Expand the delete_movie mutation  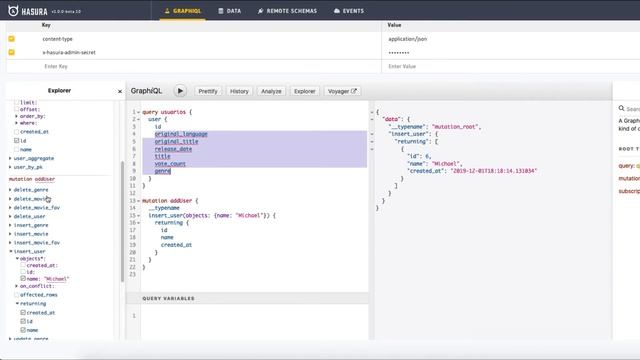coord(10,199)
